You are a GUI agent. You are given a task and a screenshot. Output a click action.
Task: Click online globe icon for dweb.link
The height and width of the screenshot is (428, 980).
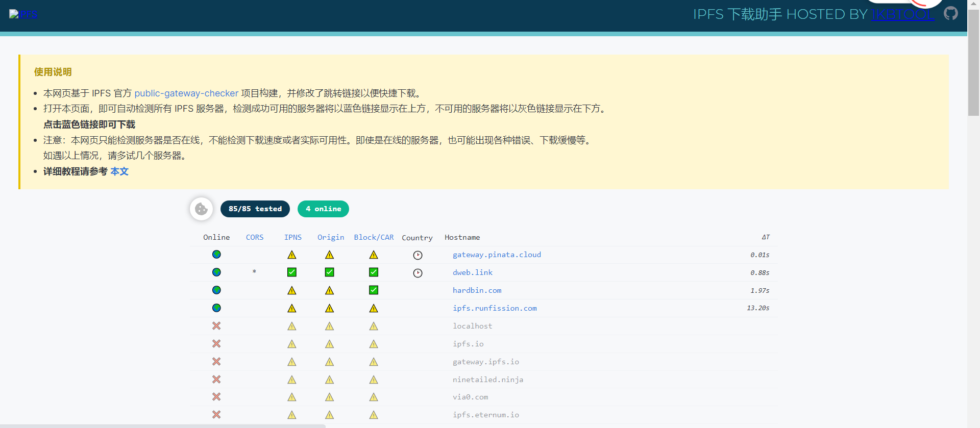click(216, 272)
